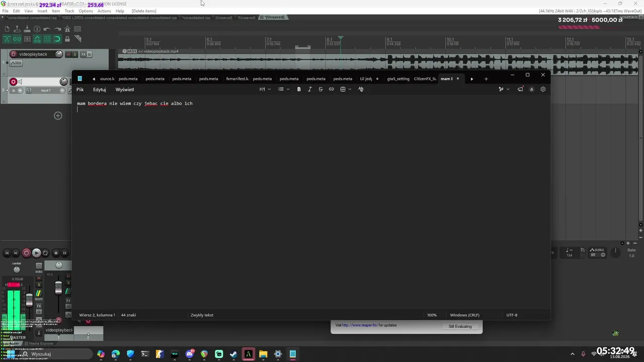Click New project icon in REAPER toolbar
Image resolution: width=644 pixels, height=362 pixels.
[7, 29]
